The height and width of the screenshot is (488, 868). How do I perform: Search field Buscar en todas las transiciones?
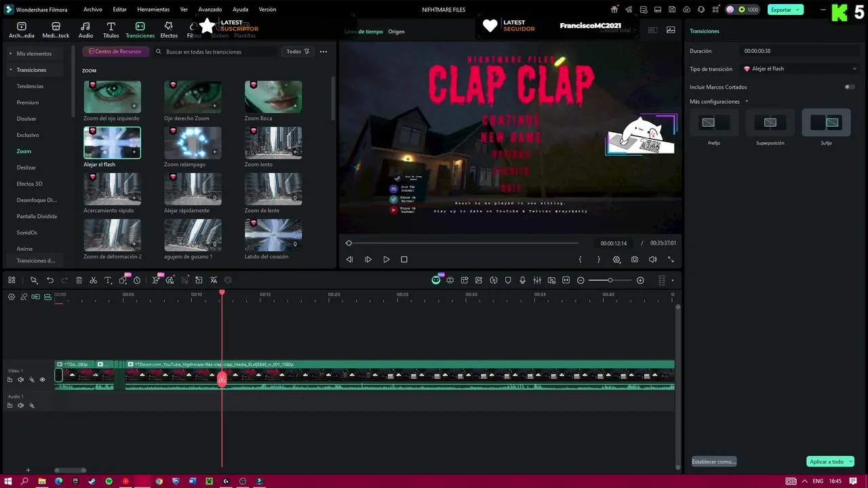[x=217, y=52]
